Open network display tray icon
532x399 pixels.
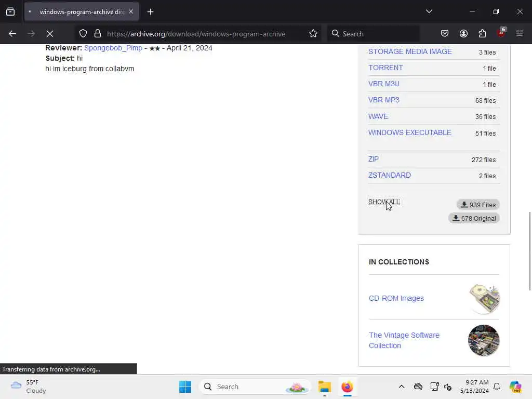pos(434,387)
